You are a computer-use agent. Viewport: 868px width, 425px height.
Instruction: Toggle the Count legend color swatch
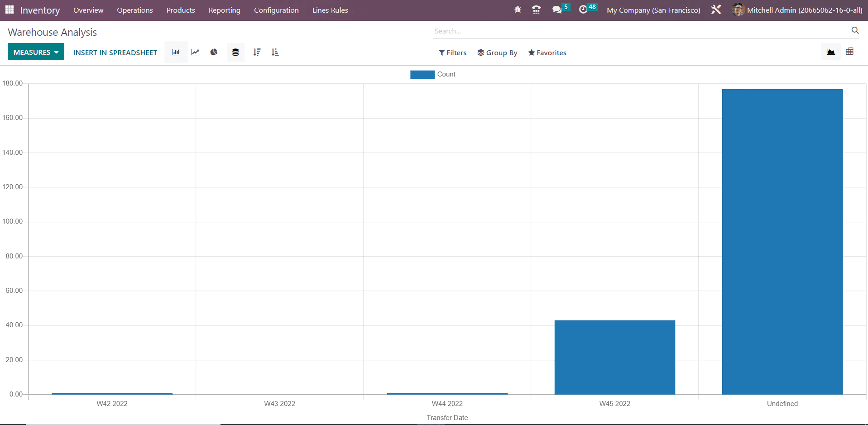[x=422, y=74]
